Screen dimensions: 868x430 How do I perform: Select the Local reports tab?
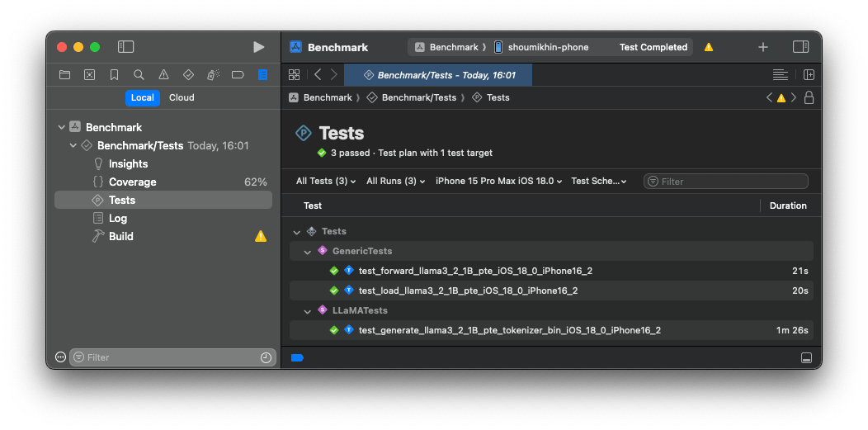click(x=142, y=97)
